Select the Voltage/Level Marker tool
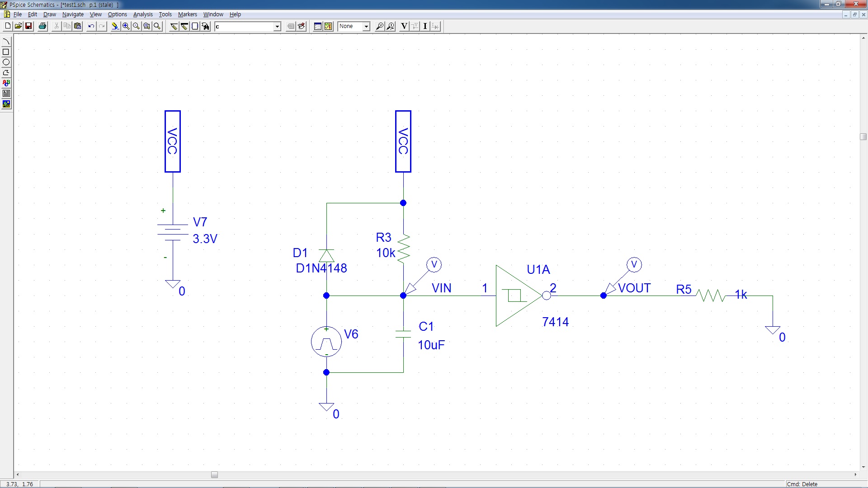 point(380,26)
